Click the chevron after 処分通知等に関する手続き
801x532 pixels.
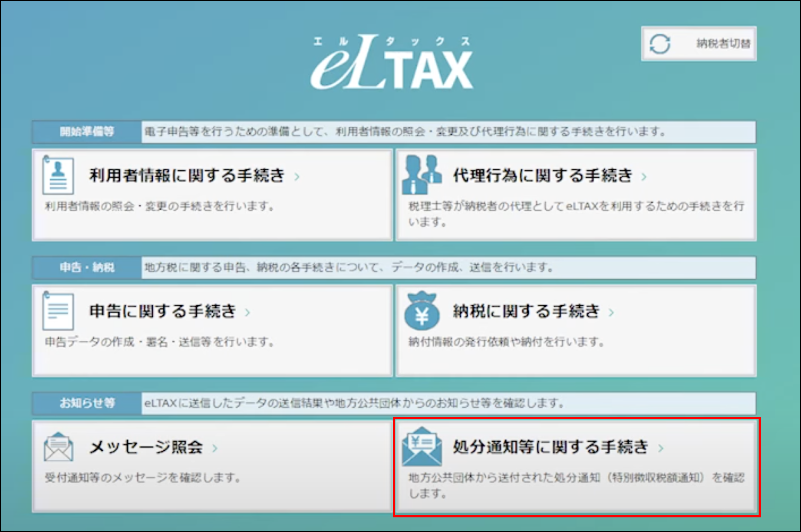point(660,448)
